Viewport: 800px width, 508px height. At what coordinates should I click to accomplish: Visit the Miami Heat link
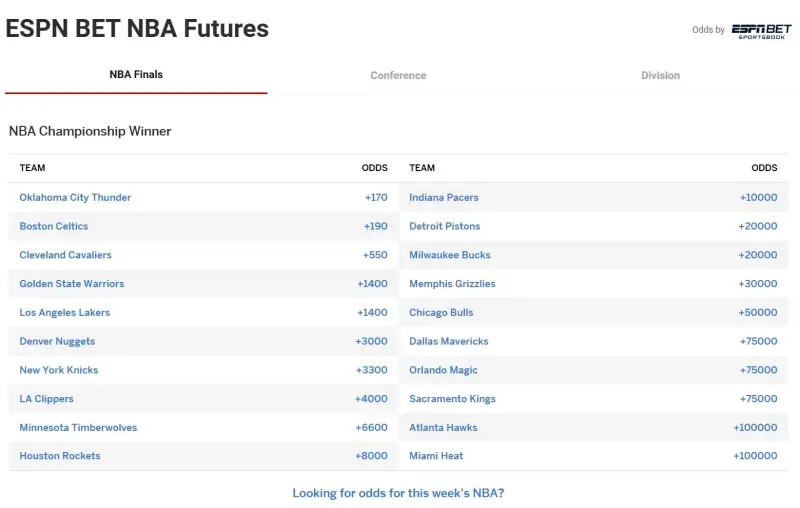(x=436, y=456)
